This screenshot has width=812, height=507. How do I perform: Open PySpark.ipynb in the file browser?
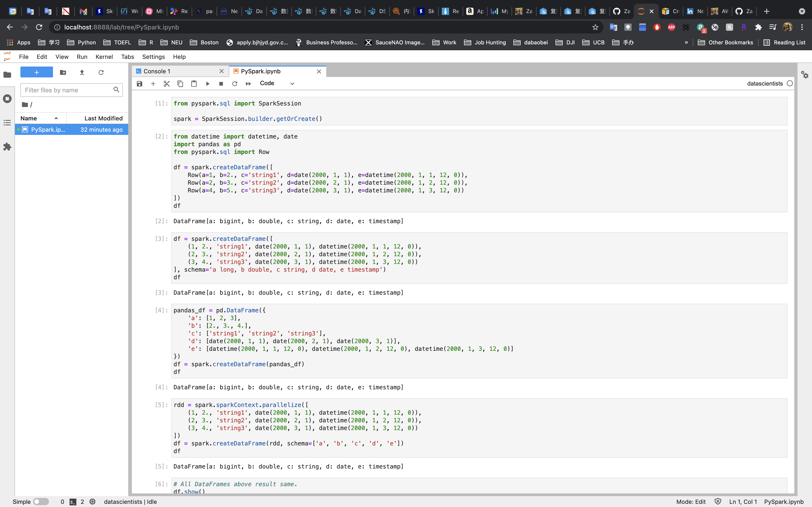[48, 129]
